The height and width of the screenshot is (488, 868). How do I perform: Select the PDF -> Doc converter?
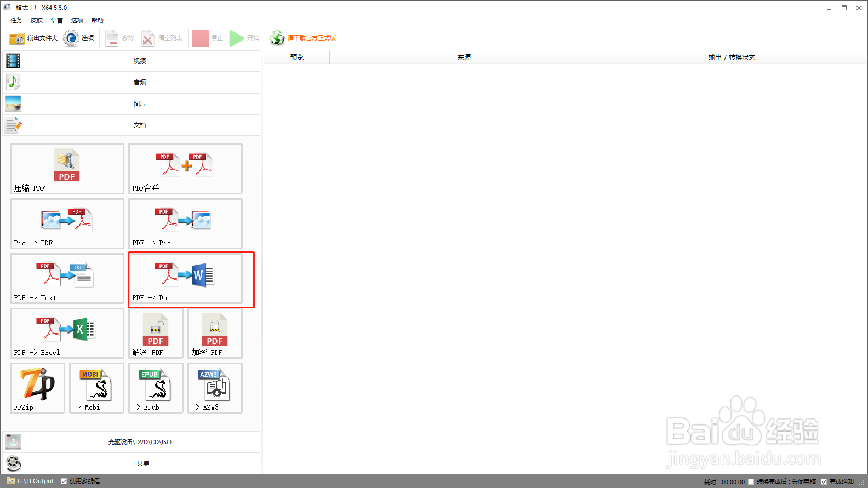click(185, 278)
